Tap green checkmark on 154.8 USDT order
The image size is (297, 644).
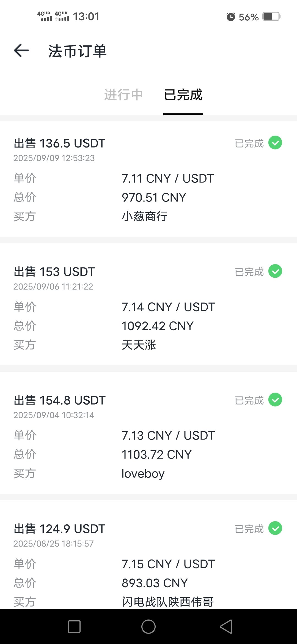click(275, 400)
